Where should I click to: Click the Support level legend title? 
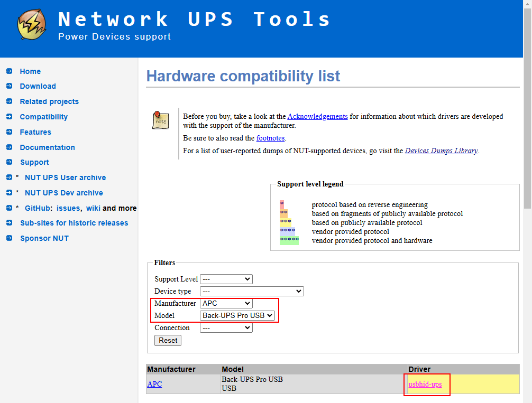point(310,184)
